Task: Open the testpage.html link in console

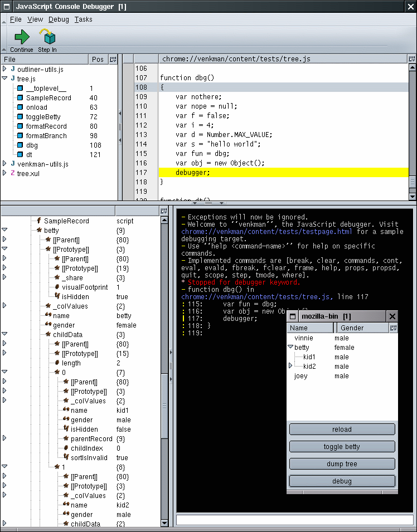Action: [266, 232]
